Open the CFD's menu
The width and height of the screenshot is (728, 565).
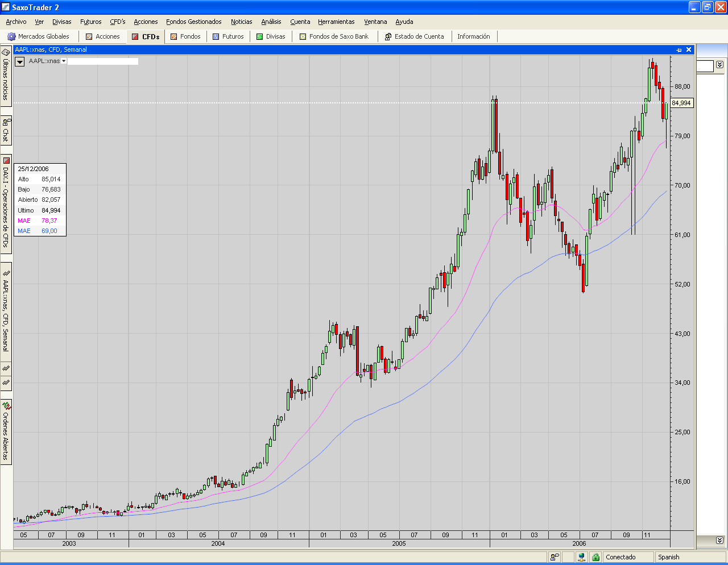(x=118, y=22)
